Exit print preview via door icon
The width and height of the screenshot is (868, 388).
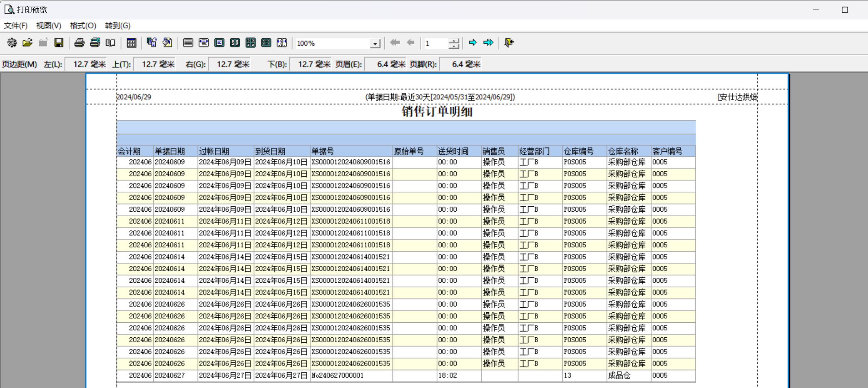[x=509, y=43]
